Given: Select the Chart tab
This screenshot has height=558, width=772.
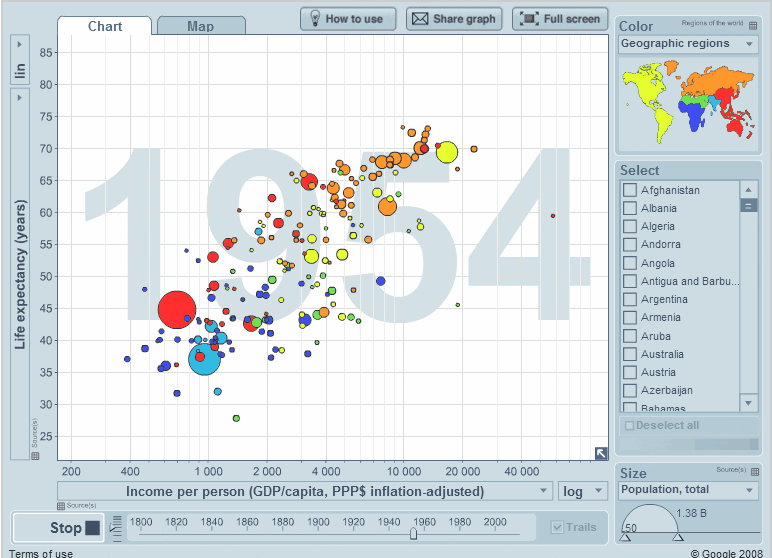Looking at the screenshot, I should tap(105, 26).
